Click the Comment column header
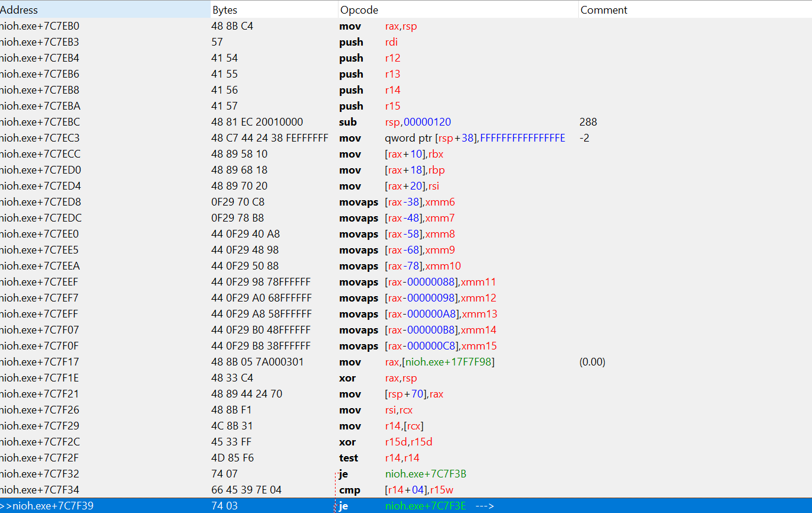Screen dimensions: 812x513 (x=604, y=10)
